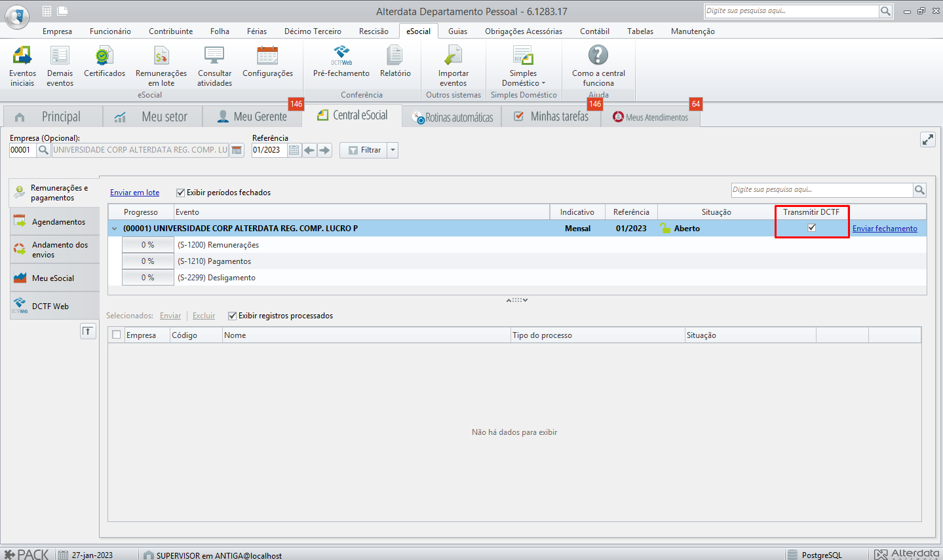Select DCTF Web side panel
Image resolution: width=943 pixels, height=560 pixels.
point(54,306)
